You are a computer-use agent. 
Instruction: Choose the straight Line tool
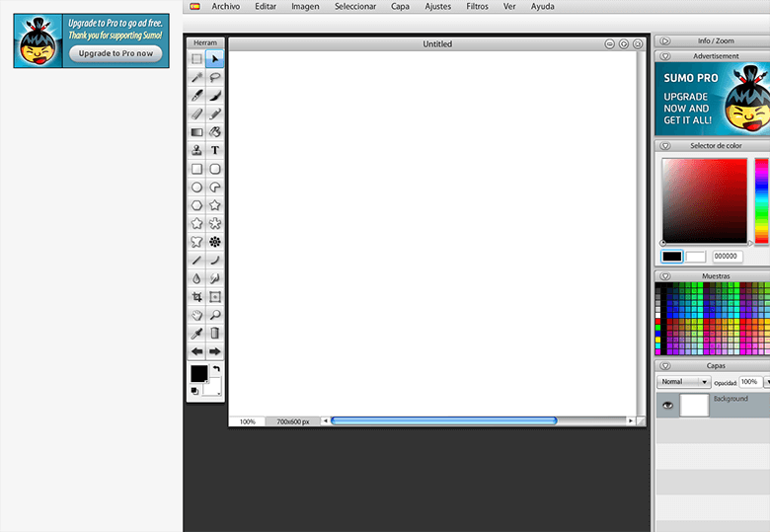coord(196,261)
